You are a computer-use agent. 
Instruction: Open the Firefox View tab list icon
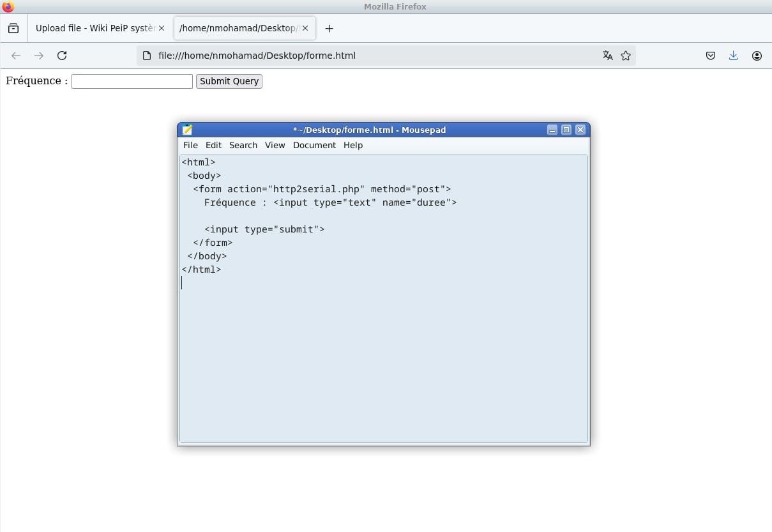[13, 29]
